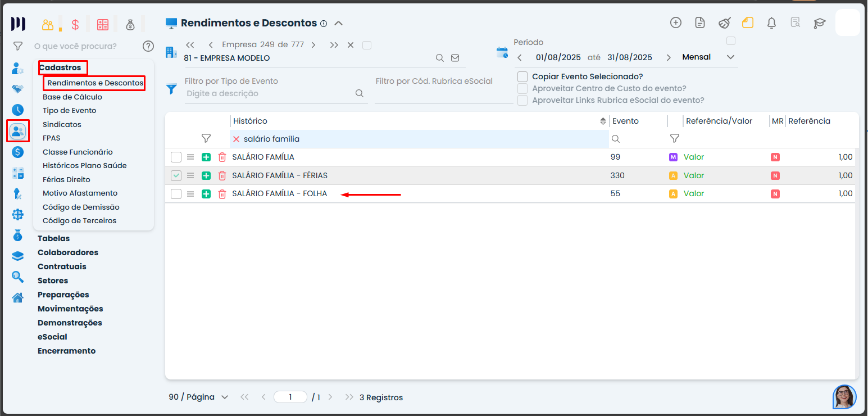Select the blue calculator sidebar icon
The image size is (868, 416).
[18, 173]
